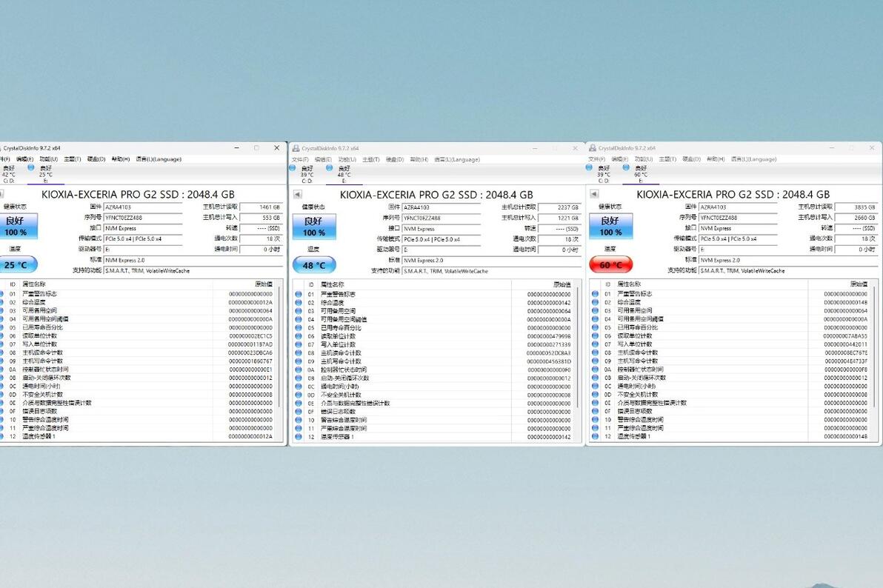Viewport: 883px width, 588px height.
Task: Click status dot of row 0D in right window
Action: coord(596,394)
